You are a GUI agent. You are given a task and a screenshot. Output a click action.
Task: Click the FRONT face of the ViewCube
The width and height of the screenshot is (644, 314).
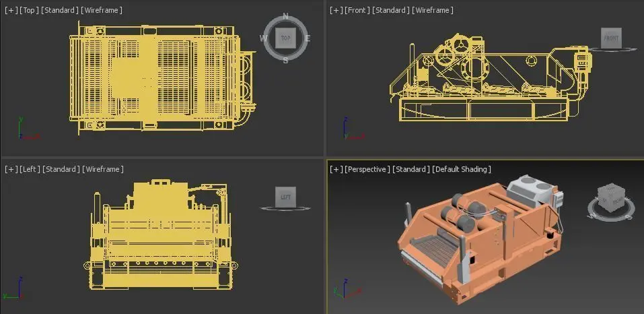coord(611,38)
